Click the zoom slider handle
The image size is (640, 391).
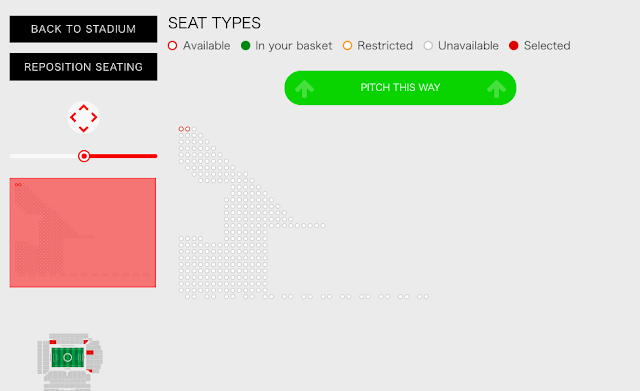coord(84,156)
